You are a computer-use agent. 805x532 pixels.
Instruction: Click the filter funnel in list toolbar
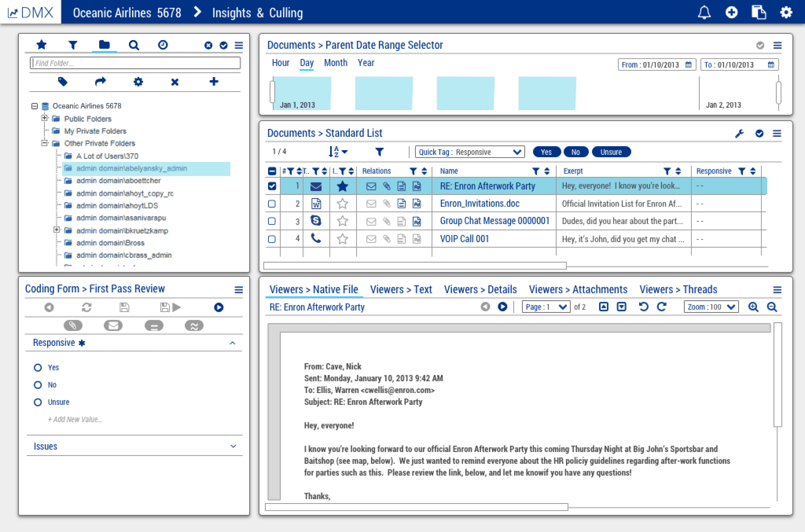(x=379, y=152)
